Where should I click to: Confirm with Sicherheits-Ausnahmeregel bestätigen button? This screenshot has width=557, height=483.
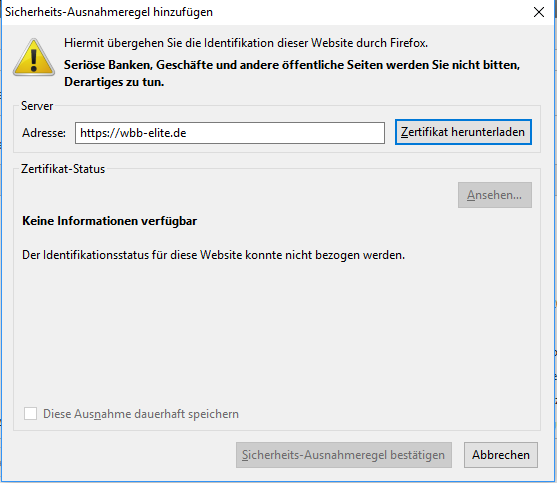(344, 455)
